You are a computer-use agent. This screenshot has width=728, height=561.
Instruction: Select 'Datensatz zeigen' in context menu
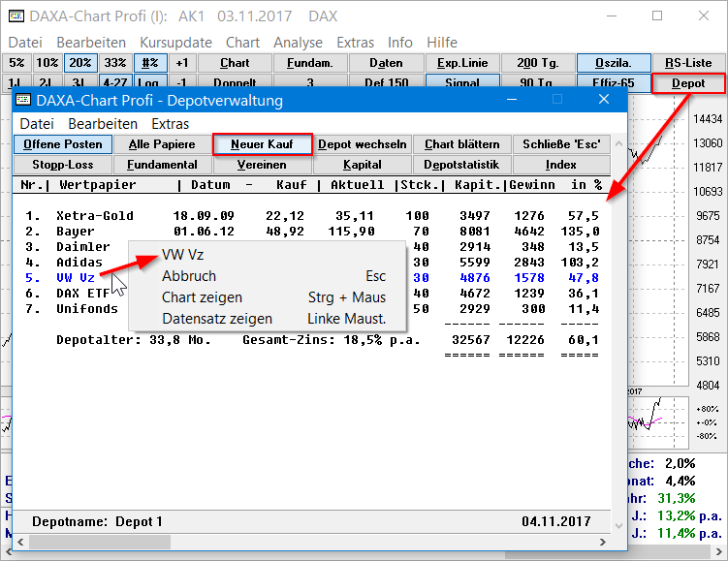tap(217, 319)
